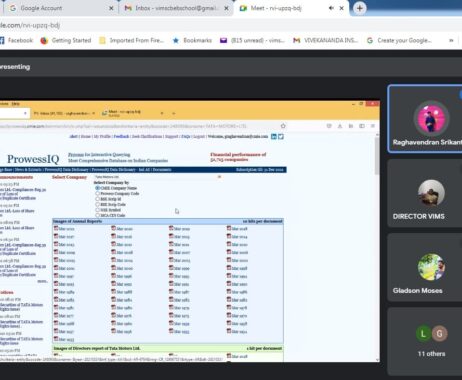The image size is (462, 380).
Task: Click the shield icon in shared Firefox toolbar
Action: 329,126
